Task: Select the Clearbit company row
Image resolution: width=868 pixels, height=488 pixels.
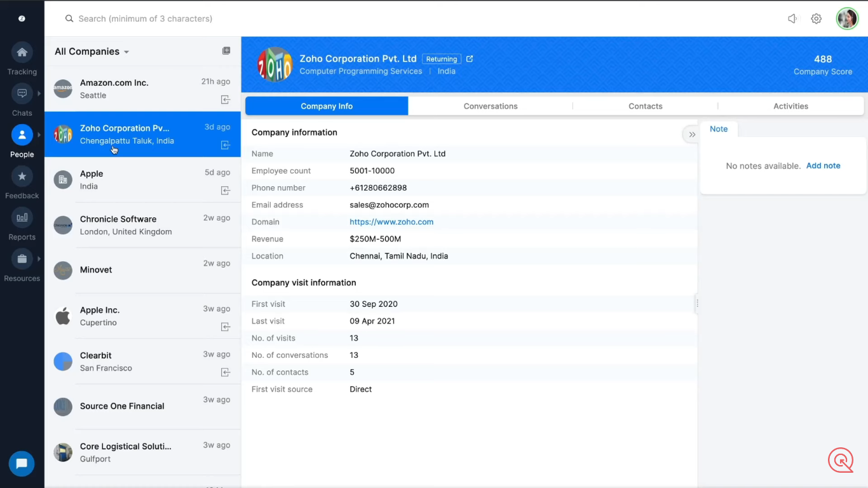Action: coord(142,362)
